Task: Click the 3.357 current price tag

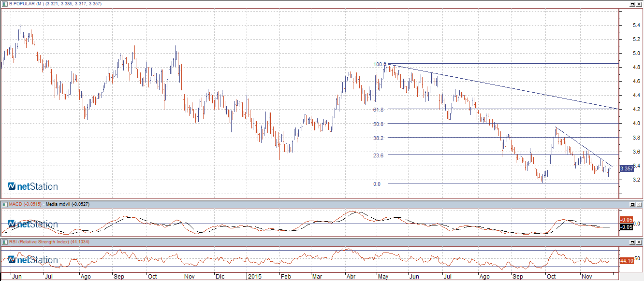Action: click(x=626, y=169)
